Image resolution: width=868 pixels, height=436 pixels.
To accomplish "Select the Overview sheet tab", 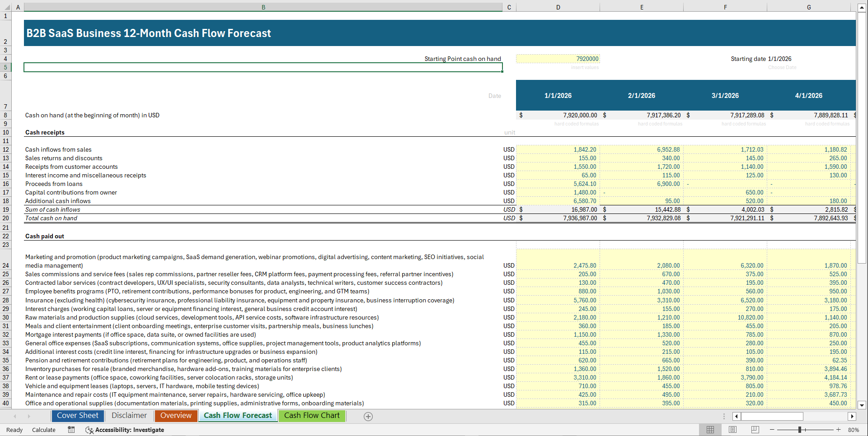I will point(176,416).
